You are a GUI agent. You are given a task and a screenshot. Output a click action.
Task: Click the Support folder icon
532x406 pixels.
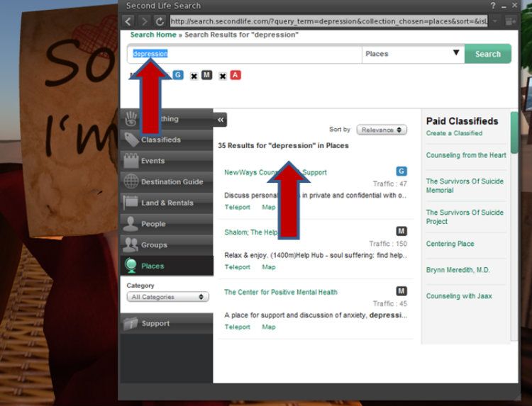[131, 323]
